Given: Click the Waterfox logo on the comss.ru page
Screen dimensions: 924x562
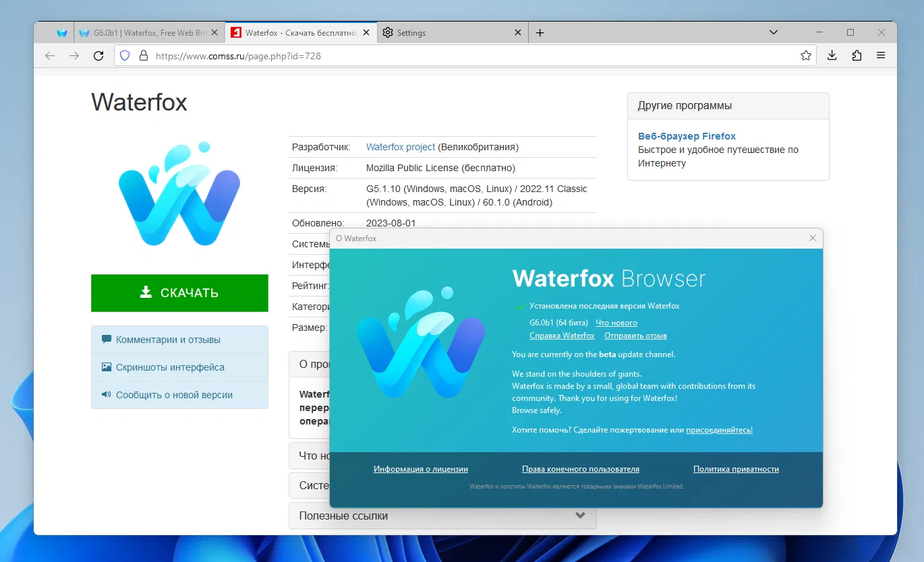Looking at the screenshot, I should [x=179, y=193].
